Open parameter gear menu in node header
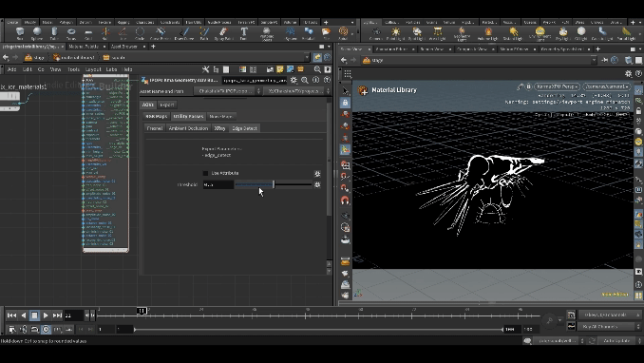Image resolution: width=644 pixels, height=363 pixels. (x=294, y=80)
